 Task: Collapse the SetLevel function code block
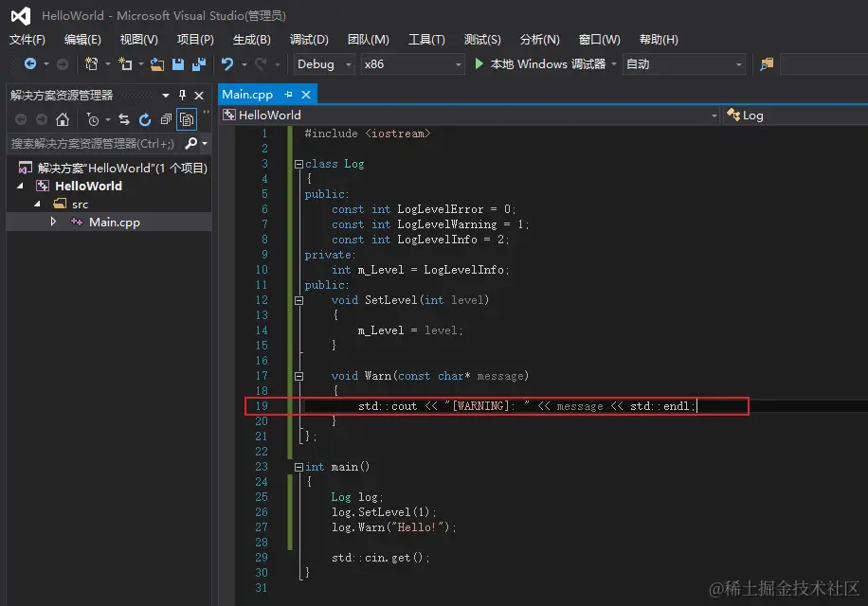pos(298,300)
